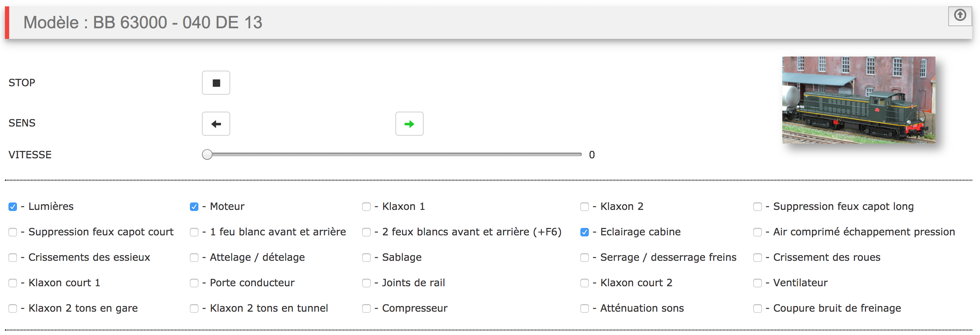Check the Compresseur option

point(366,308)
